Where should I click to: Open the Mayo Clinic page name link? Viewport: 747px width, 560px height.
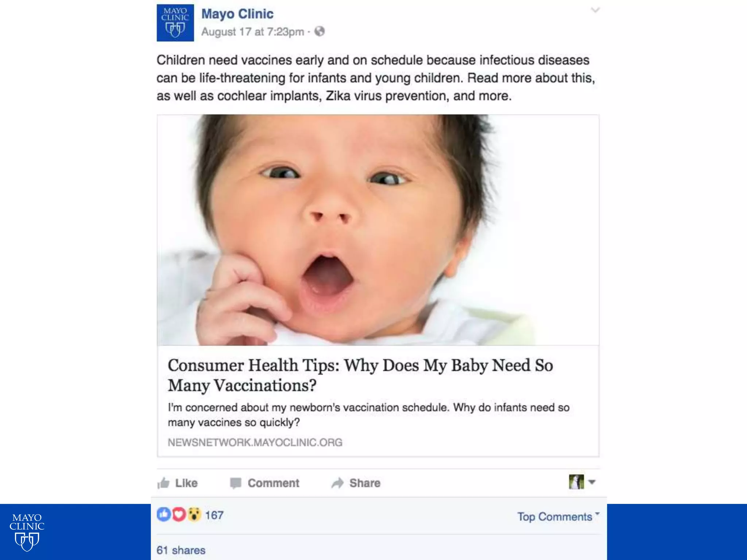click(x=237, y=14)
